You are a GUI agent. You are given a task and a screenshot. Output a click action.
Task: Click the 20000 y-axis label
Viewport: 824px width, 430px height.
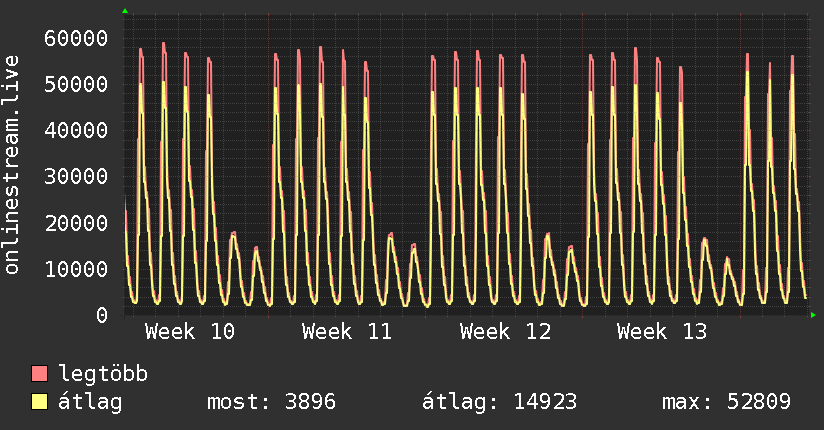click(76, 222)
